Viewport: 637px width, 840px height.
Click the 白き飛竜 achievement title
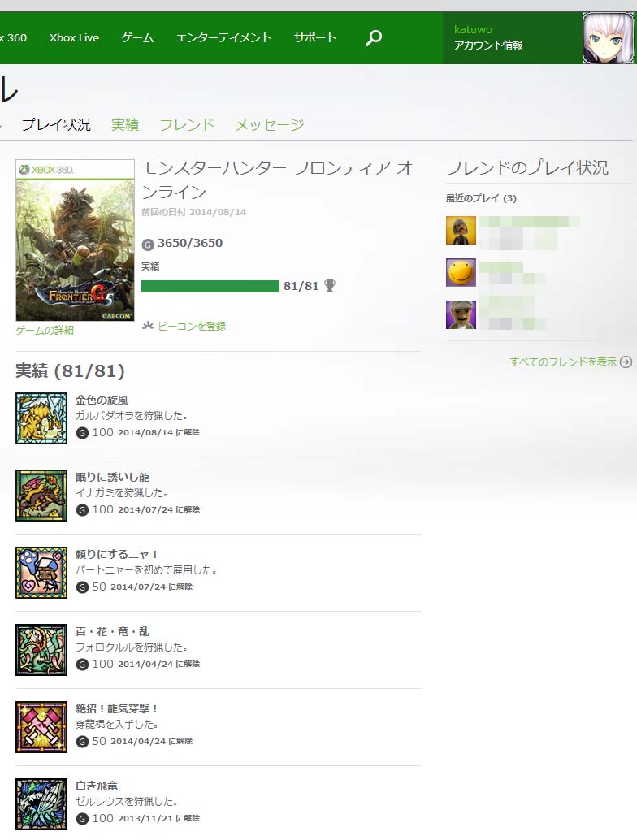tap(97, 786)
